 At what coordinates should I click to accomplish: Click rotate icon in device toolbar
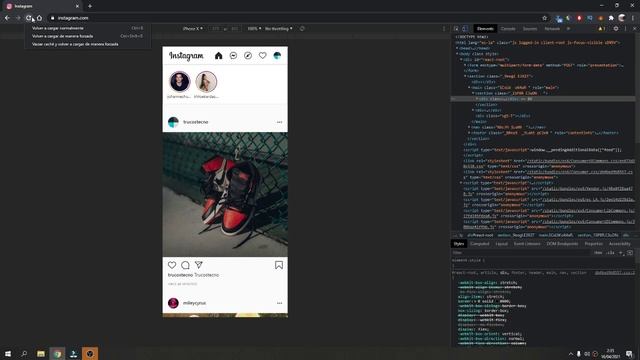[302, 29]
